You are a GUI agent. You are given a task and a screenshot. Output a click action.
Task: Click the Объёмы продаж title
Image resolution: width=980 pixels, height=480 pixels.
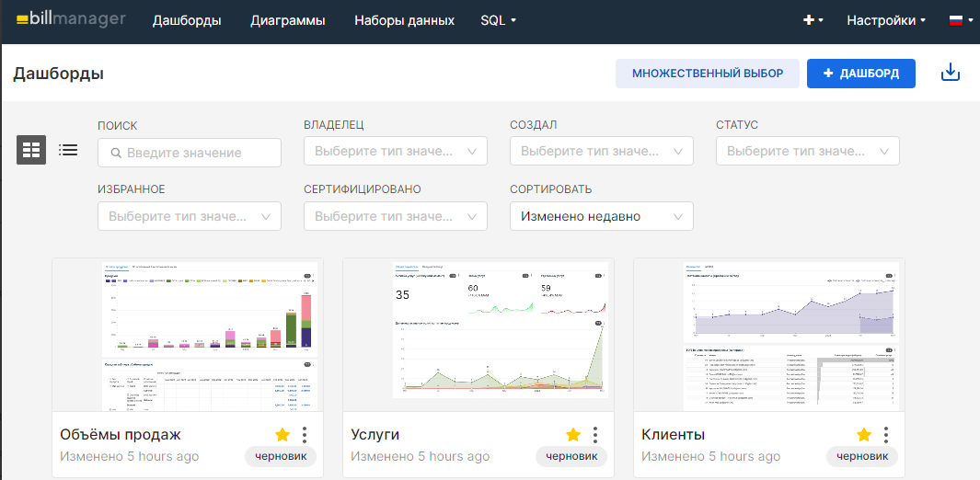pyautogui.click(x=121, y=435)
